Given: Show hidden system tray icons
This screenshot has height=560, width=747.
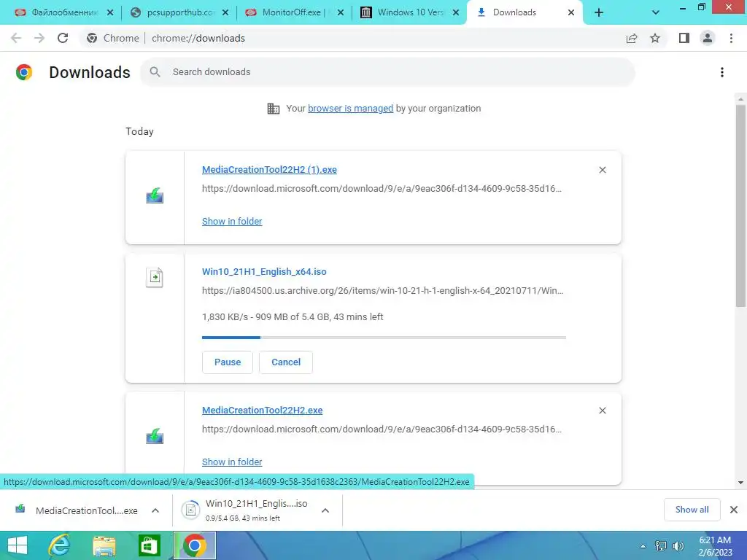Looking at the screenshot, I should pos(643,546).
